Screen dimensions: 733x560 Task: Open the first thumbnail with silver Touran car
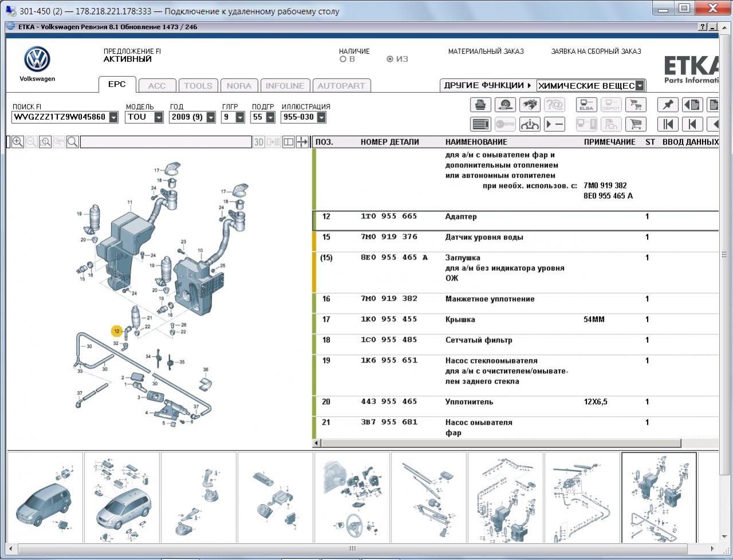[x=45, y=498]
